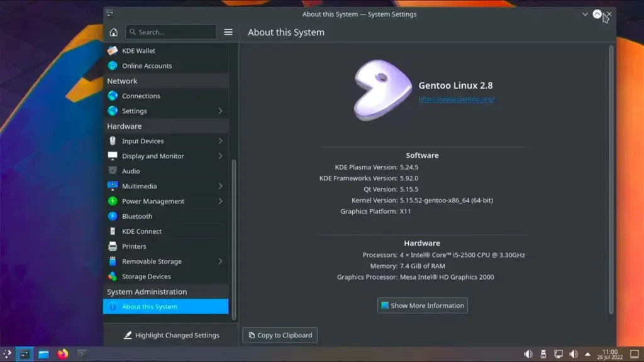
Task: Expand the Network Settings submenu chevron
Action: [x=221, y=111]
